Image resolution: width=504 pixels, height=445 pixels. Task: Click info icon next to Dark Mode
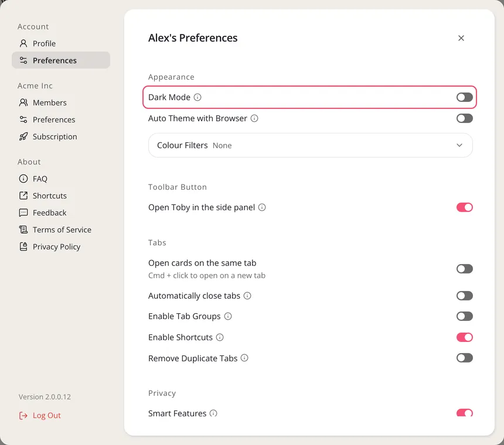197,97
